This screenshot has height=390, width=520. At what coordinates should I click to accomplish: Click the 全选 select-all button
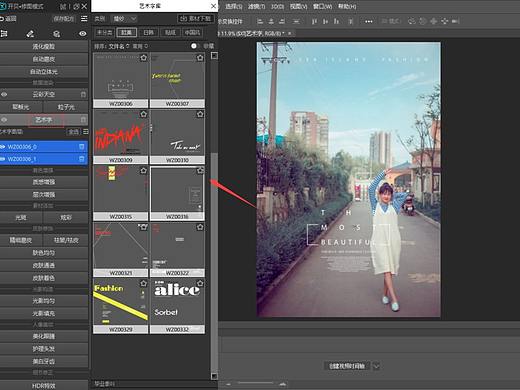[74, 132]
